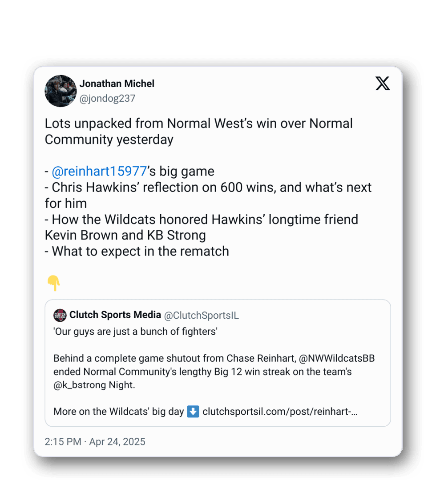436x504 pixels.
Task: Click the blue down-arrow emoji in the quoted tweet
Action: [x=193, y=412]
